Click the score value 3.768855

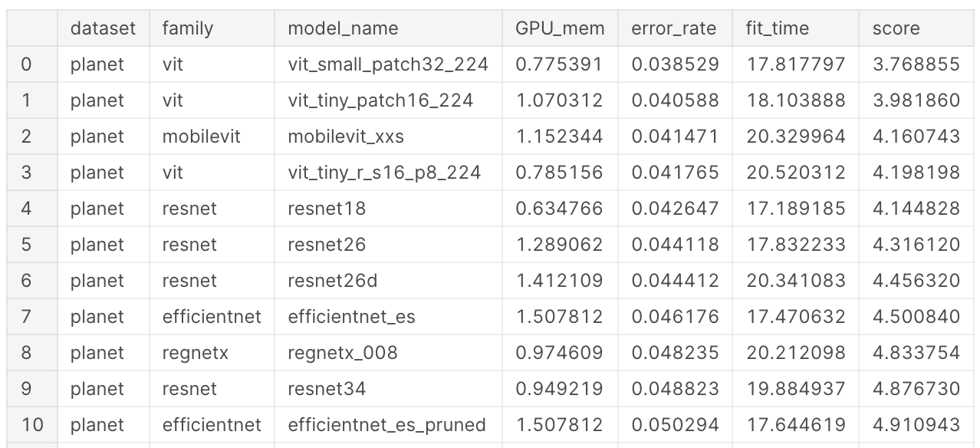916,64
